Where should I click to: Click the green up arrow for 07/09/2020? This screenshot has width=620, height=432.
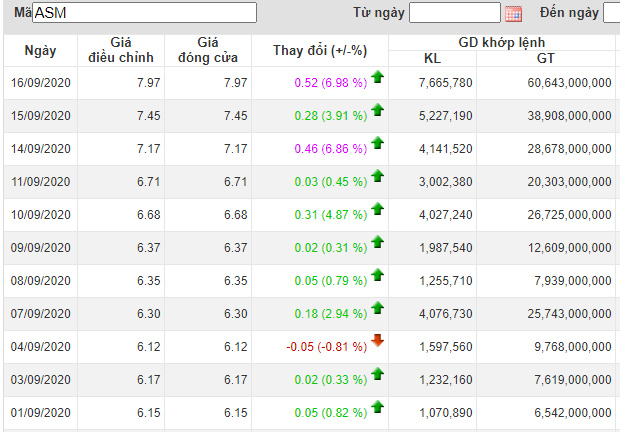378,308
